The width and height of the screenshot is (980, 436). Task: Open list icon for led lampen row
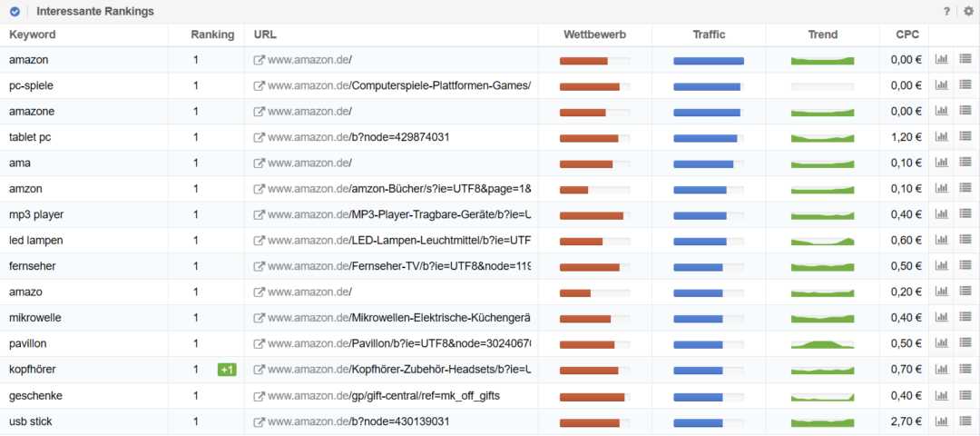965,240
